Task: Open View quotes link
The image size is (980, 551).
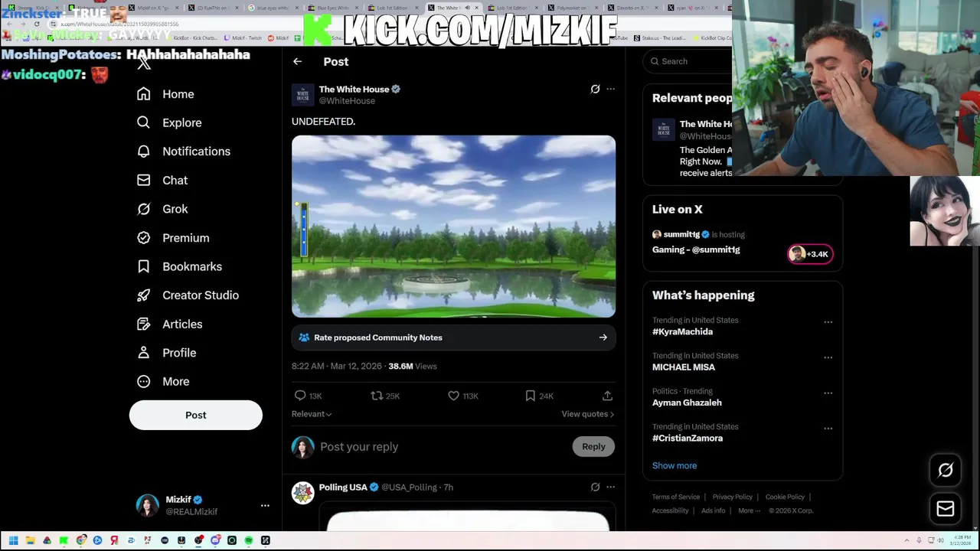Action: (588, 414)
